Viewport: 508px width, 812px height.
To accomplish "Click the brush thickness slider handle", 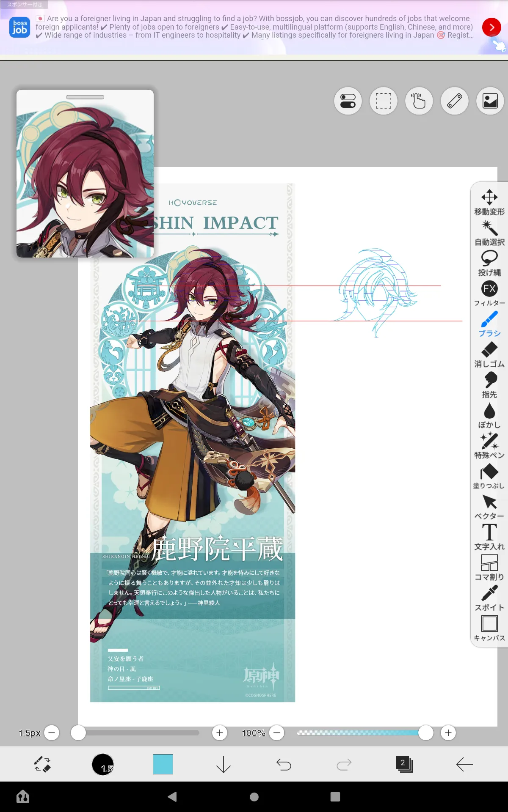I will click(78, 732).
